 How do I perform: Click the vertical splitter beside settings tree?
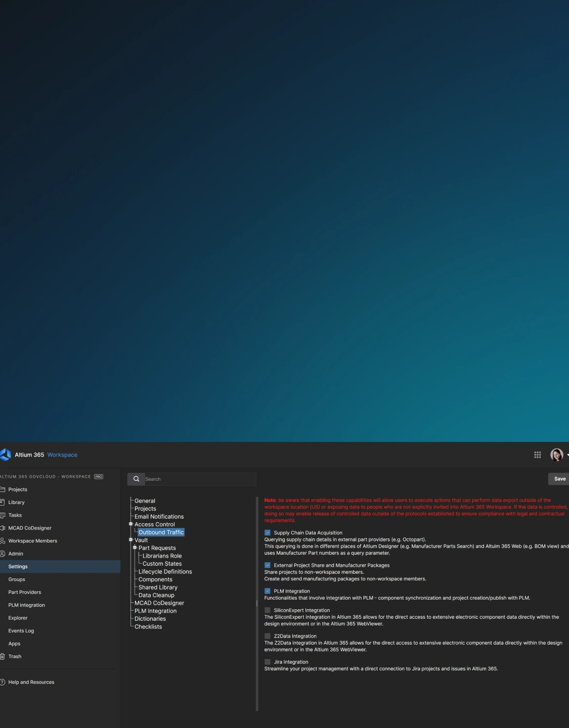click(x=257, y=604)
